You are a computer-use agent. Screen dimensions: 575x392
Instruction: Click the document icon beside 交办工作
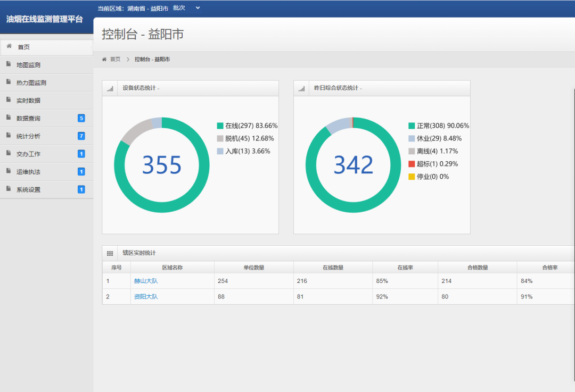(9, 153)
